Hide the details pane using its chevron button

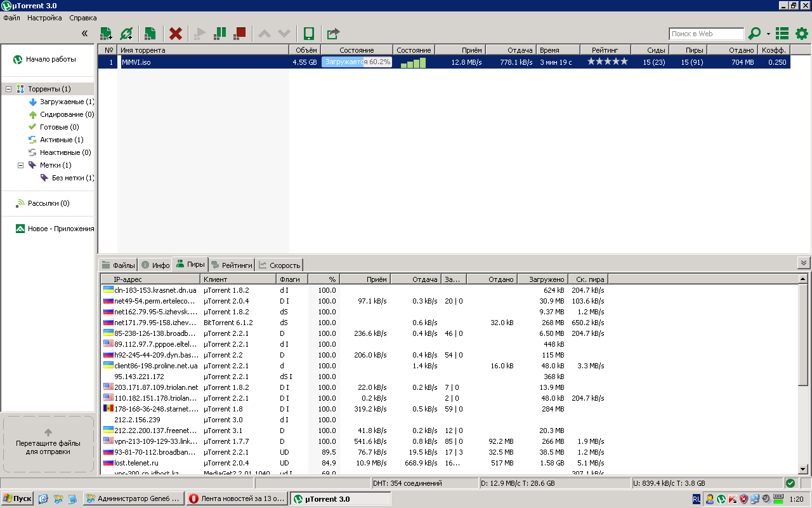click(804, 263)
